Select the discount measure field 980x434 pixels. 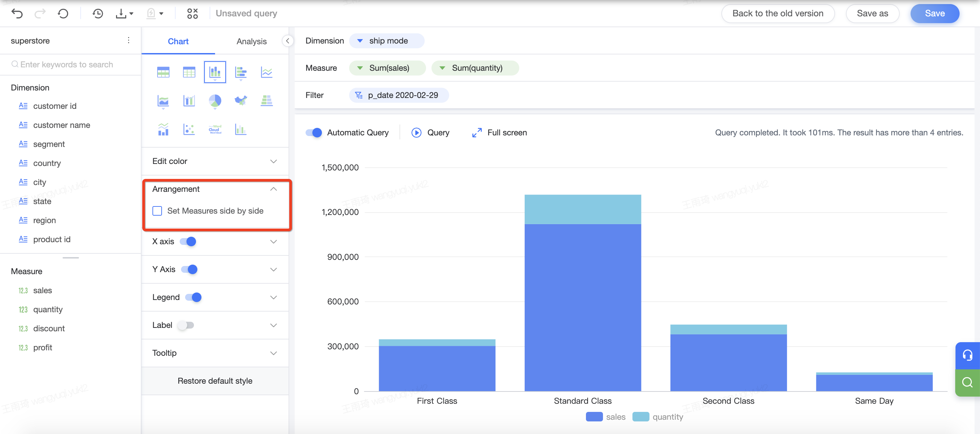click(x=49, y=329)
